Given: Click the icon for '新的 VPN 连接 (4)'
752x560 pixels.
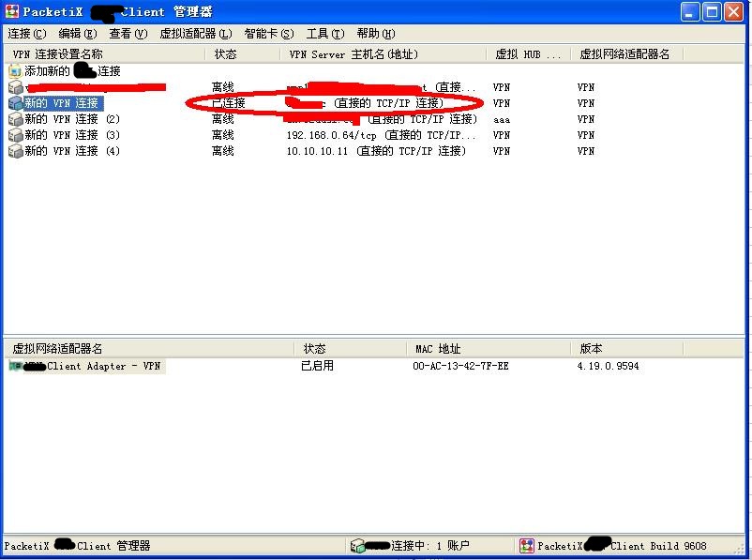Looking at the screenshot, I should [x=15, y=151].
